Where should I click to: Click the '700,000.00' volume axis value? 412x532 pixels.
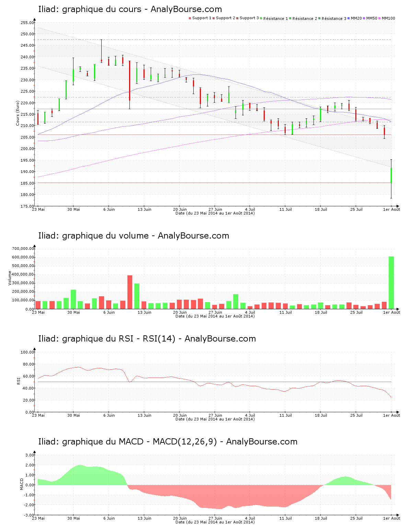(23, 248)
